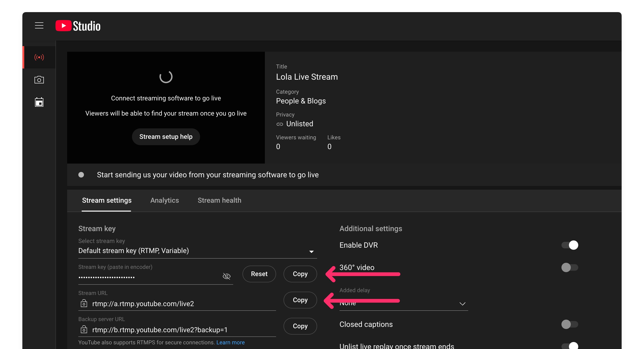Turn off the Enable DVR toggle

[569, 245]
